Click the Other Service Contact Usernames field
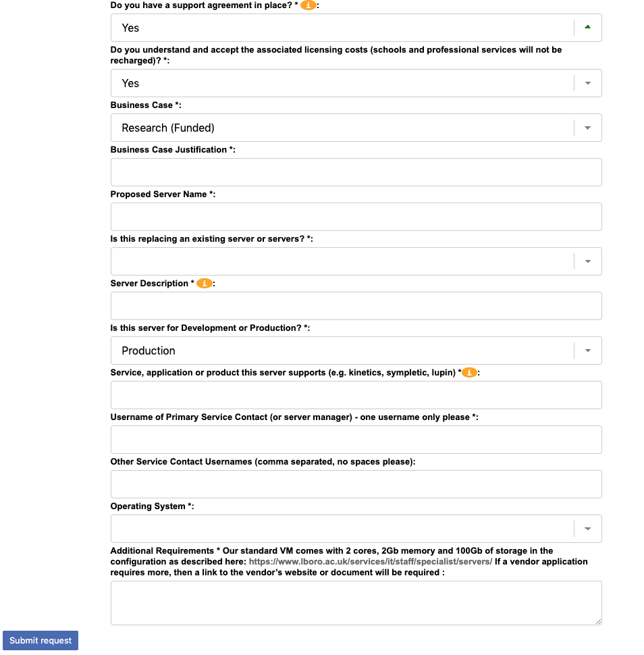This screenshot has width=644, height=655. pyautogui.click(x=356, y=484)
